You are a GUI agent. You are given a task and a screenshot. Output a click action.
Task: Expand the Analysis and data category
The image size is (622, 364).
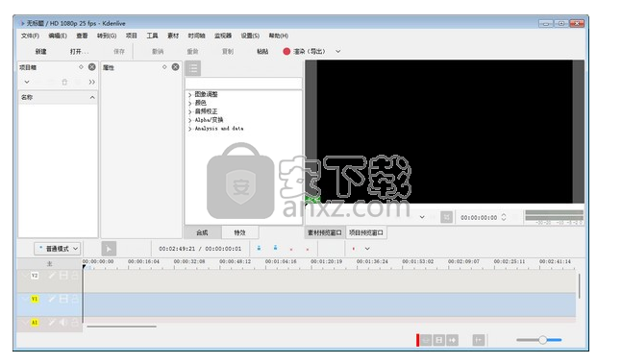189,129
